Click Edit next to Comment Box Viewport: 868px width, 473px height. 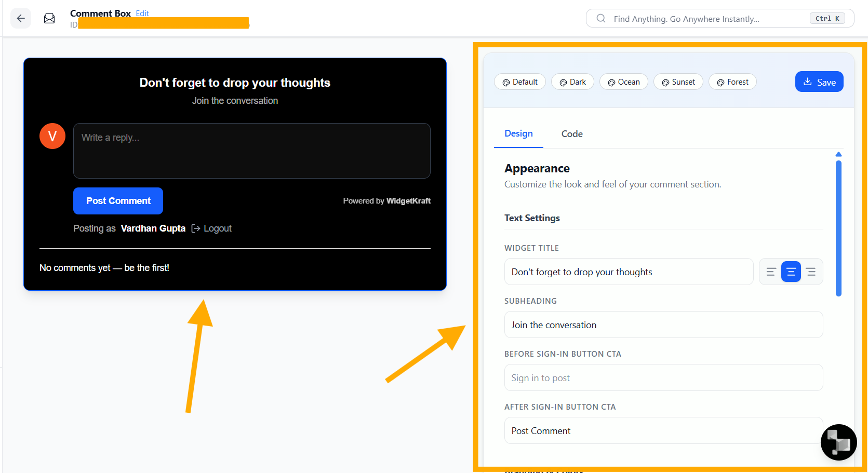(x=142, y=13)
